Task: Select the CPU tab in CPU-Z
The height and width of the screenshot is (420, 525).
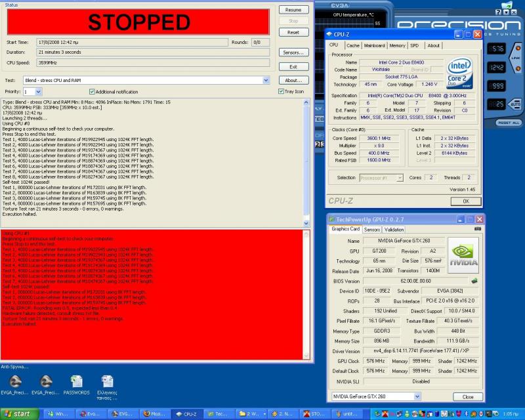Action: [334, 45]
